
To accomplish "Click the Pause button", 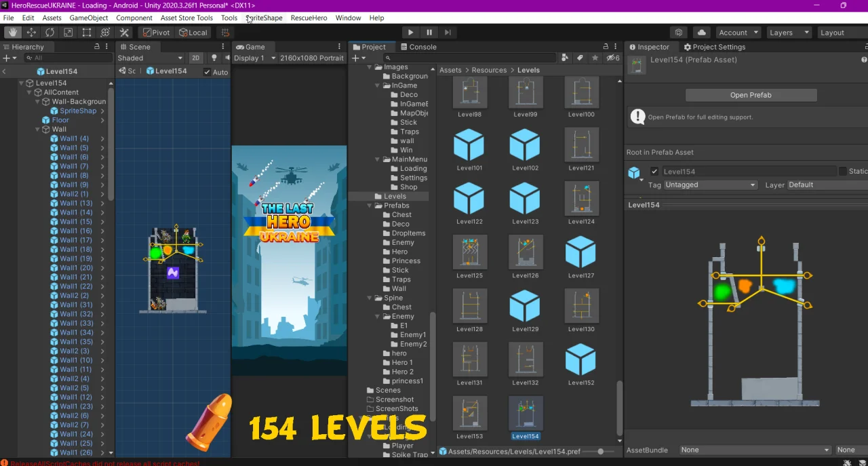I will [x=429, y=33].
